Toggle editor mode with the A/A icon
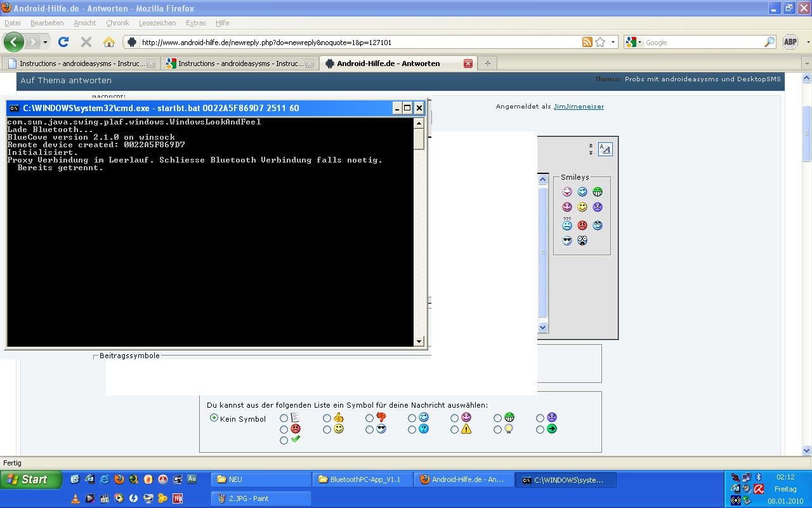 pyautogui.click(x=605, y=149)
